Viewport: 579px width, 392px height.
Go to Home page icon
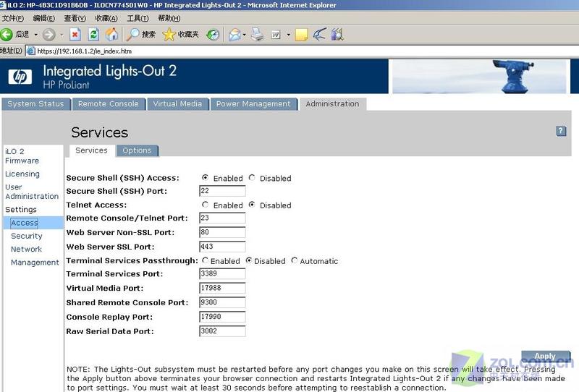coord(112,34)
